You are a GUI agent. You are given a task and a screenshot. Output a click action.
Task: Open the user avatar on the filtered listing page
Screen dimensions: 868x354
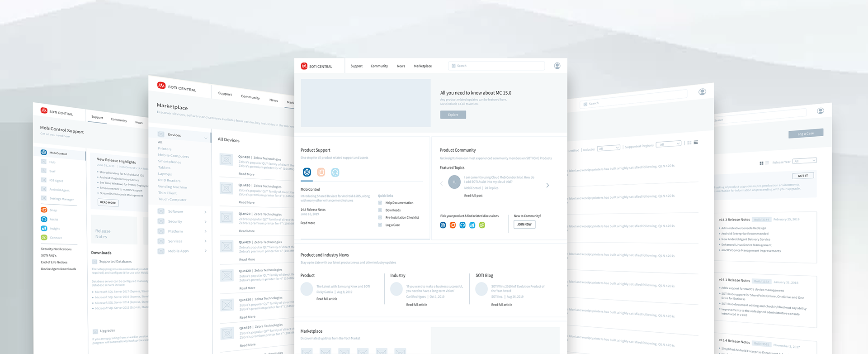coord(702,91)
